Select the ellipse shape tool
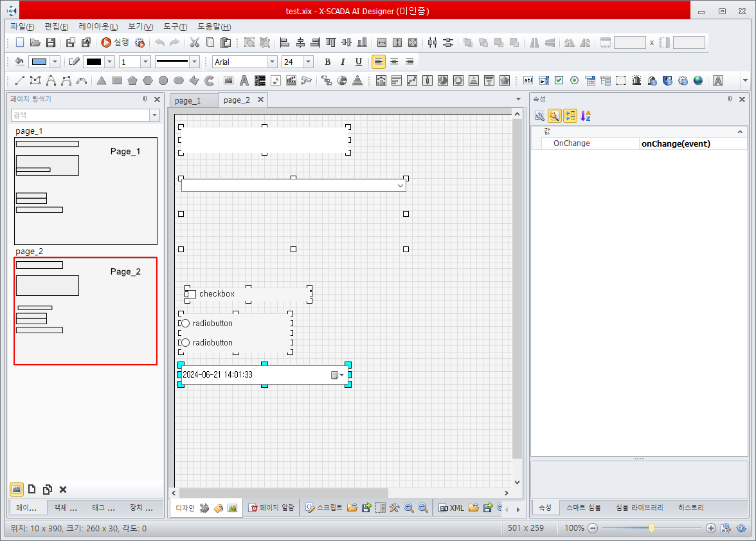This screenshot has height=541, width=756. (x=179, y=80)
